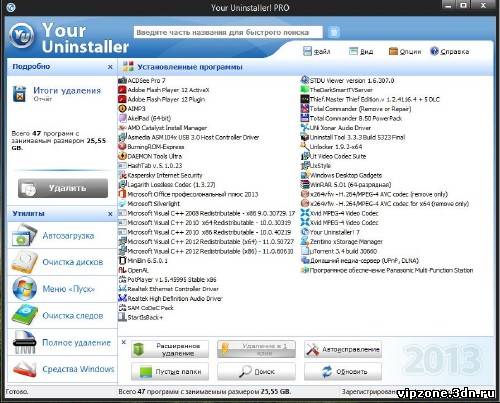Image resolution: width=500 pixels, height=403 pixels.
Task: Open the Опции menu
Action: [x=405, y=52]
